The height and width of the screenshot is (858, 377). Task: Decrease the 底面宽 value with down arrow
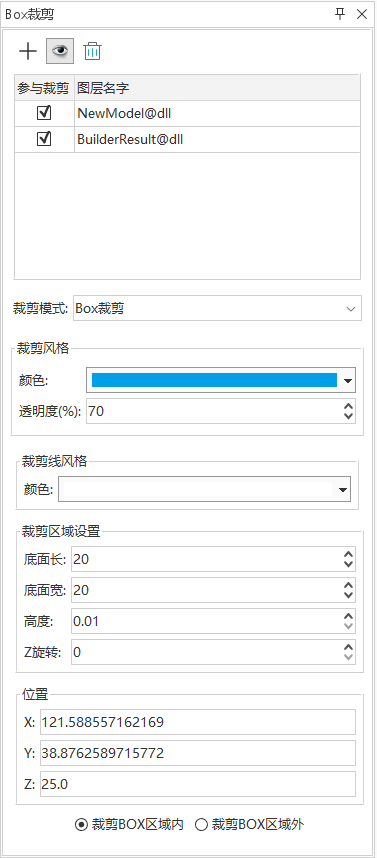pyautogui.click(x=348, y=595)
